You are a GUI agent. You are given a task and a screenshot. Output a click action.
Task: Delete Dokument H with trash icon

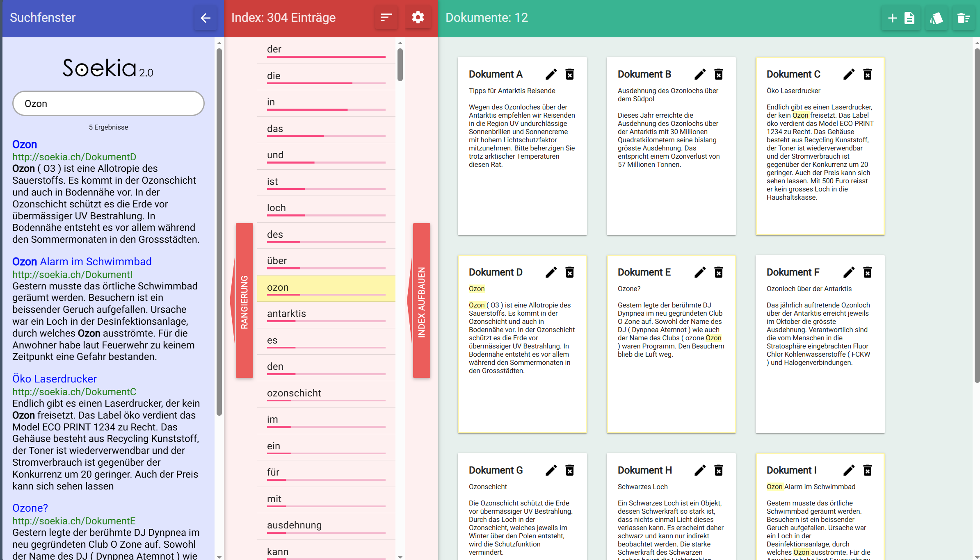[x=718, y=470]
